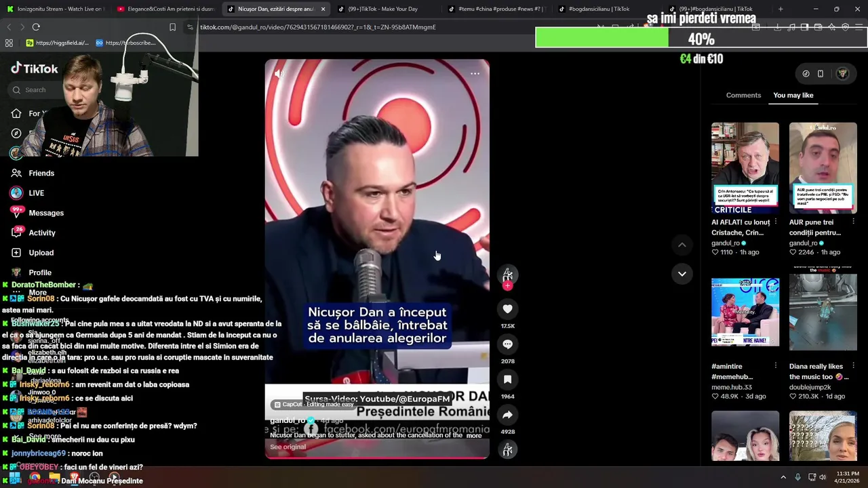Share the video using the arrow icon
868x488 pixels.
pyautogui.click(x=507, y=415)
